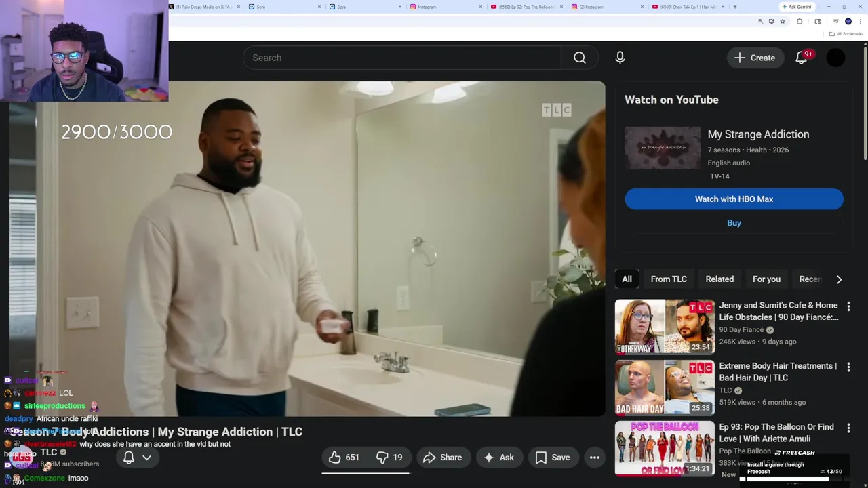Open a new browser tab with plus
This screenshot has width=868, height=488.
tap(735, 7)
